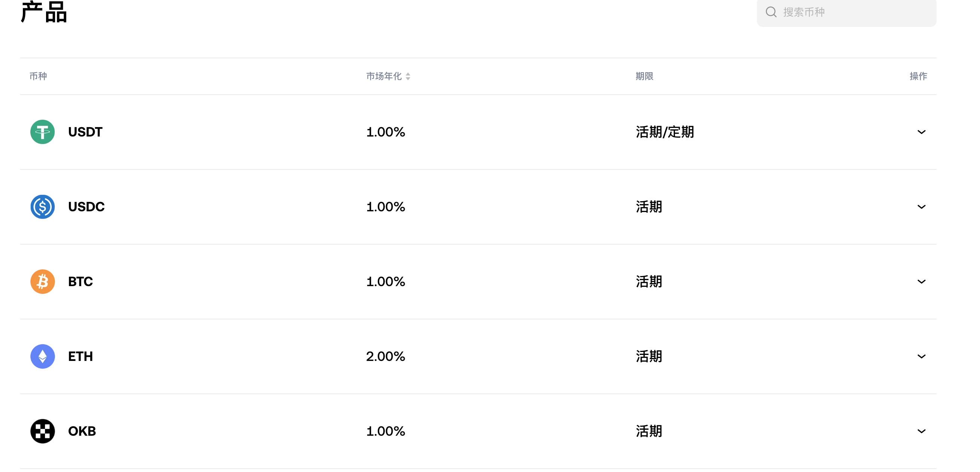Expand the USDT row chevron

921,132
